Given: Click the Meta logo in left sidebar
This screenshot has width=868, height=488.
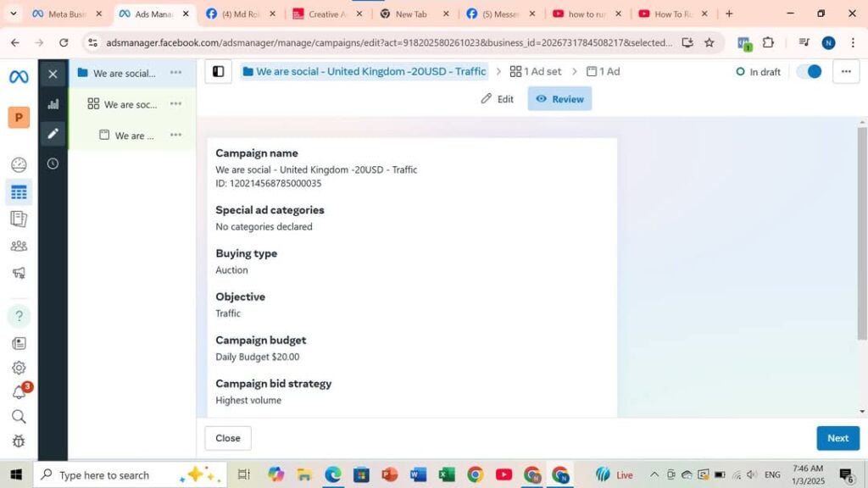Looking at the screenshot, I should coord(19,76).
